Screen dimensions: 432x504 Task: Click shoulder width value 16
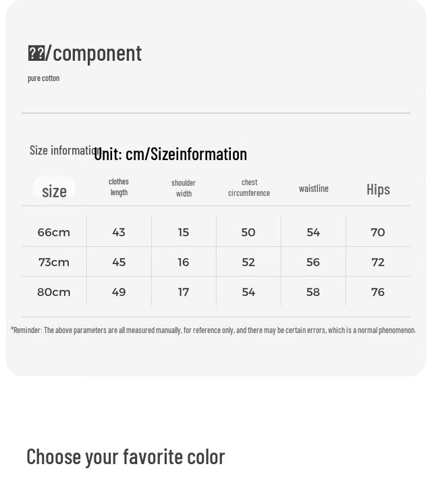[184, 262]
